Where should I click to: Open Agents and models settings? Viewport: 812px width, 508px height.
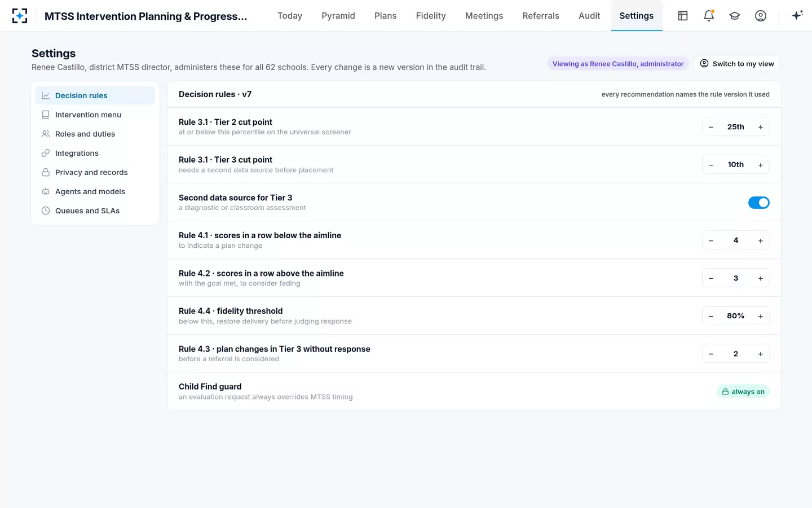(95, 191)
